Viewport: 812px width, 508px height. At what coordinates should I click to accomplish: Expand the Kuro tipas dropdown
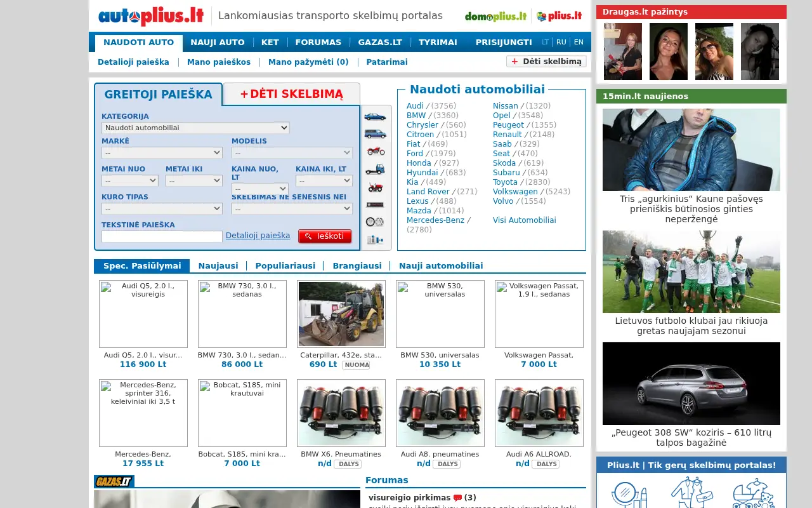click(162, 209)
